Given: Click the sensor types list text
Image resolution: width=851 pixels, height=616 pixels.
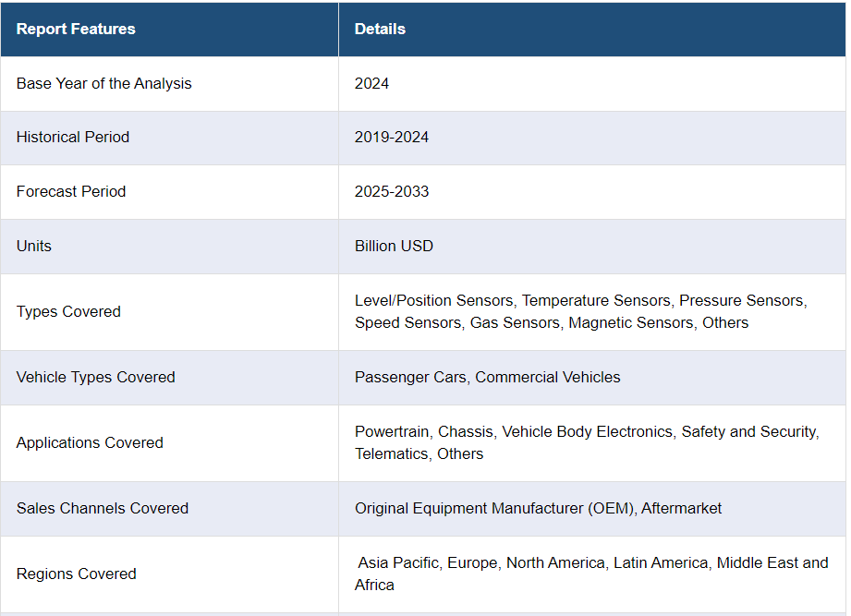Looking at the screenshot, I should pyautogui.click(x=580, y=311).
